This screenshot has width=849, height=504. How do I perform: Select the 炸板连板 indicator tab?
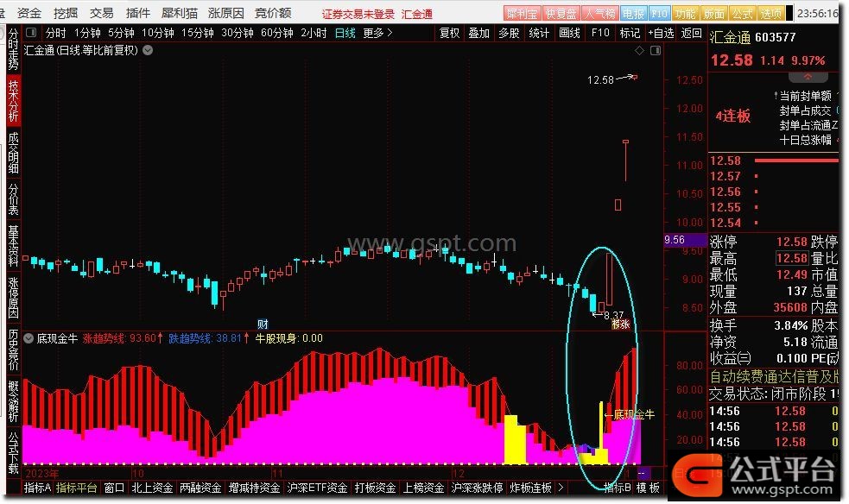tap(530, 488)
